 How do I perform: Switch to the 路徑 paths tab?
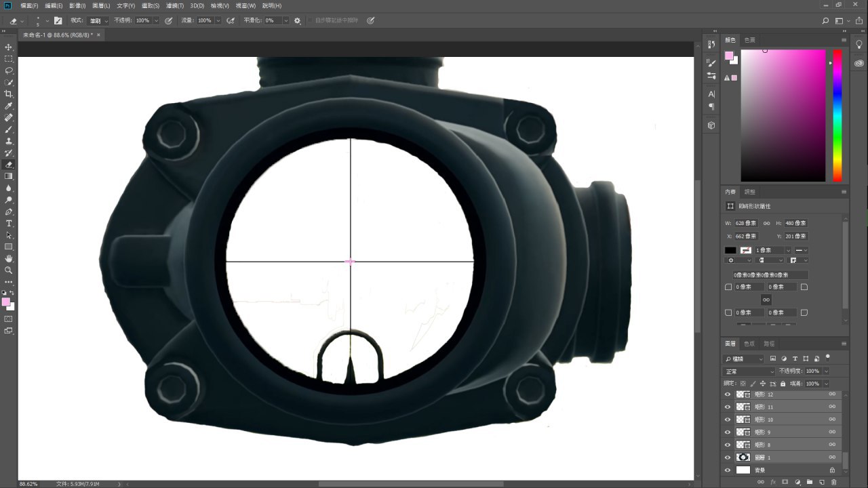click(x=769, y=344)
